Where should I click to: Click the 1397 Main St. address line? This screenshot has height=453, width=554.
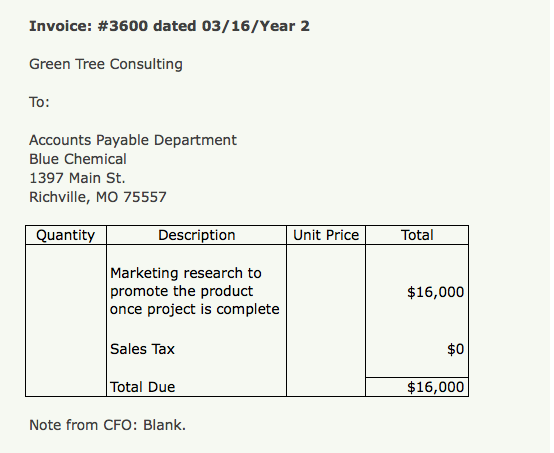pyautogui.click(x=77, y=178)
